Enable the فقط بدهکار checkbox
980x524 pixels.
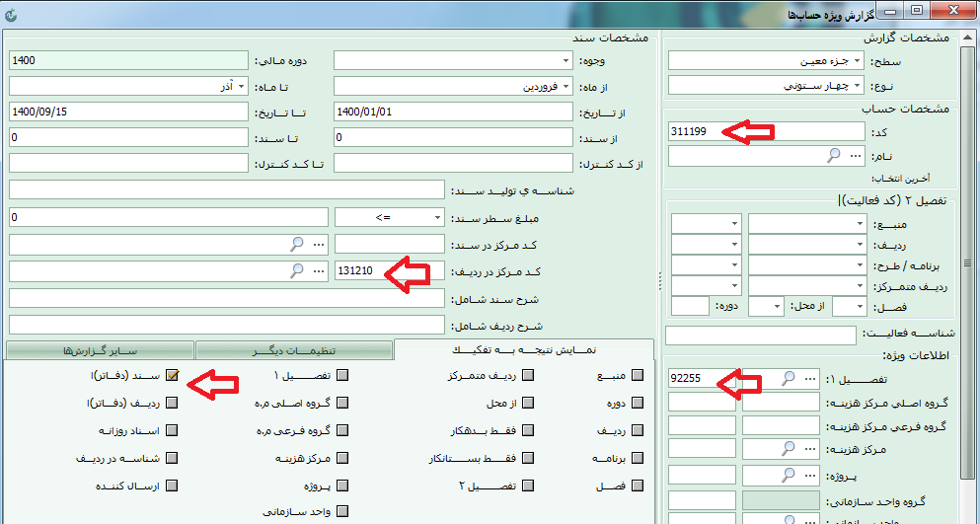(528, 430)
